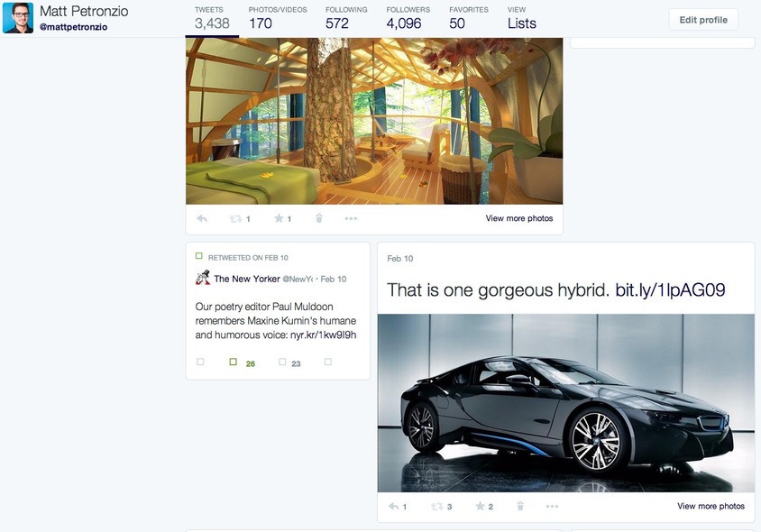Reply to the treehouse photo tweet

(202, 218)
